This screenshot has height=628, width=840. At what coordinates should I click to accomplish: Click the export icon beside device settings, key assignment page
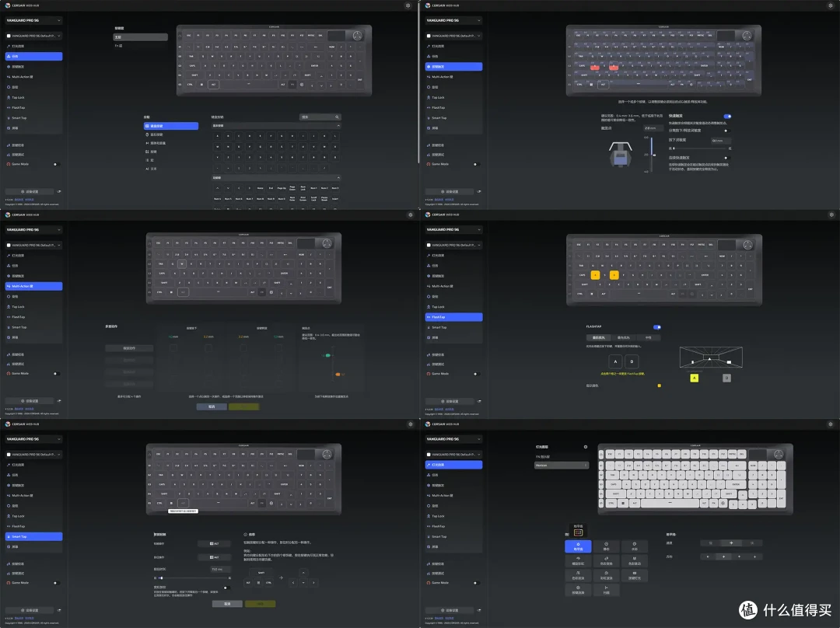click(59, 191)
